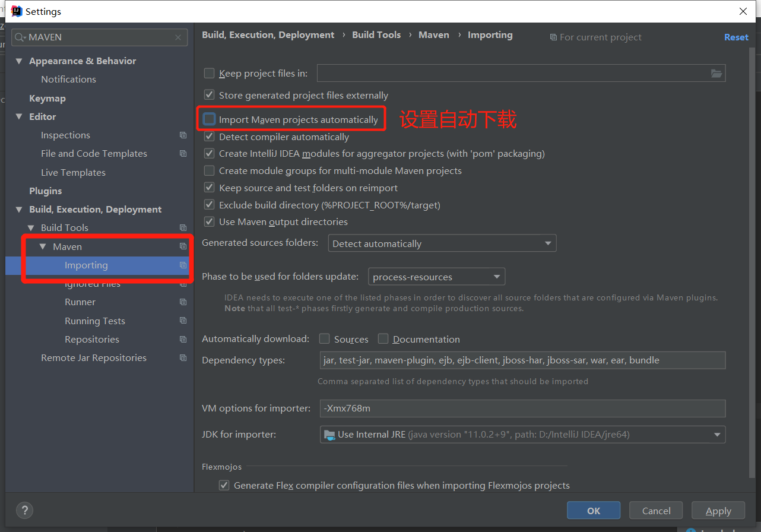Toggle Use Maven output directories checkbox
Viewport: 761px width, 532px height.
click(x=209, y=221)
